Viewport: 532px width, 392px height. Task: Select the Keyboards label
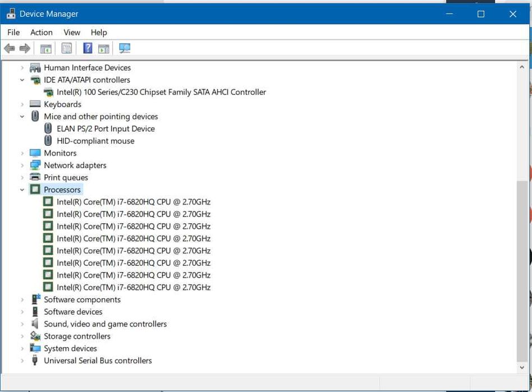[x=62, y=104]
